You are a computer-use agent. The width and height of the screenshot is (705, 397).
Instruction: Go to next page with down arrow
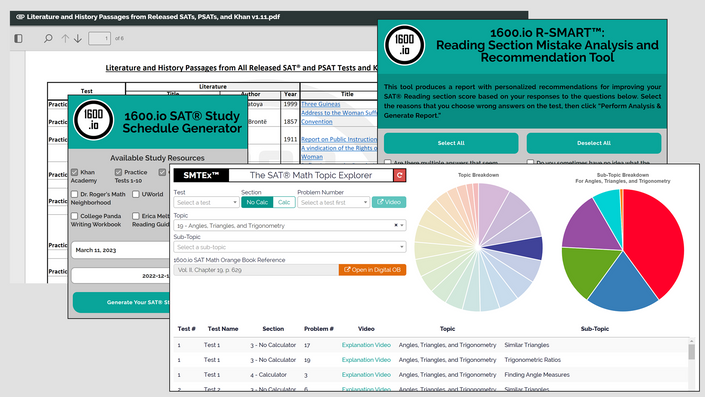[78, 39]
